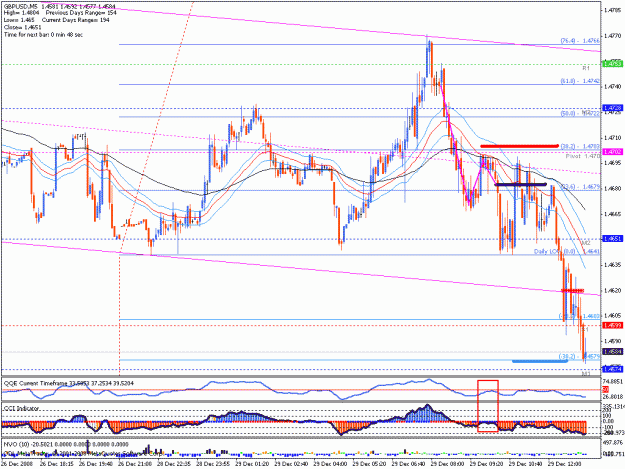This screenshot has height=469, width=625.
Task: Click the CCI Indicator label
Action: pos(22,408)
